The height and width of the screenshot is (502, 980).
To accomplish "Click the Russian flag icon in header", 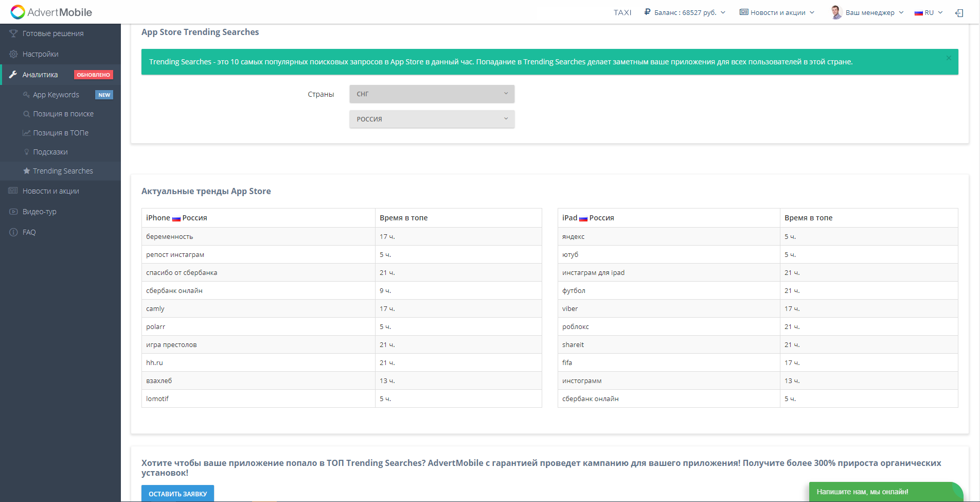I will coord(918,13).
